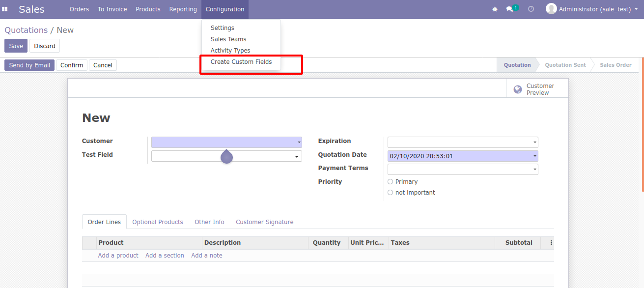Click the Configuration menu
644x288 pixels.
225,9
